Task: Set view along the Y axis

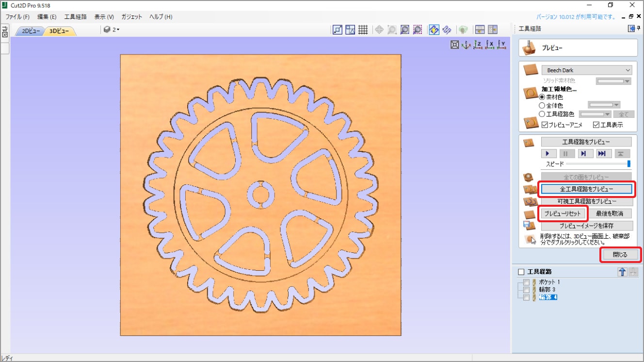Action: coord(501,45)
